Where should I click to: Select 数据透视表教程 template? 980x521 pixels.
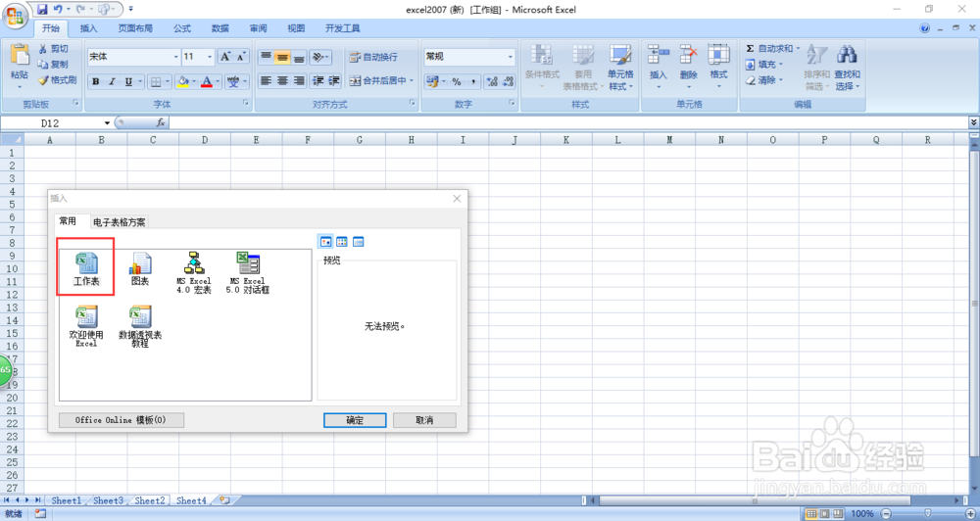tap(140, 325)
